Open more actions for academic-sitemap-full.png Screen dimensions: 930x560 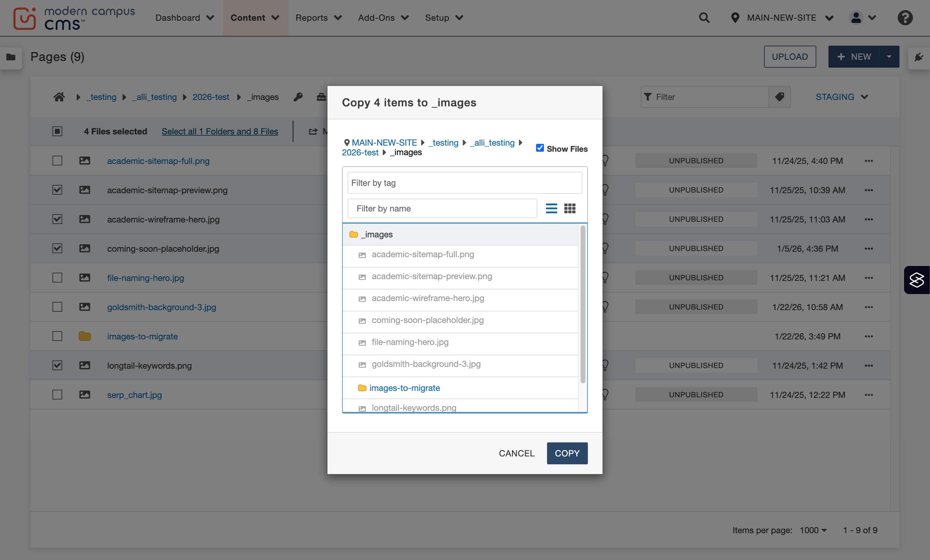coord(868,161)
